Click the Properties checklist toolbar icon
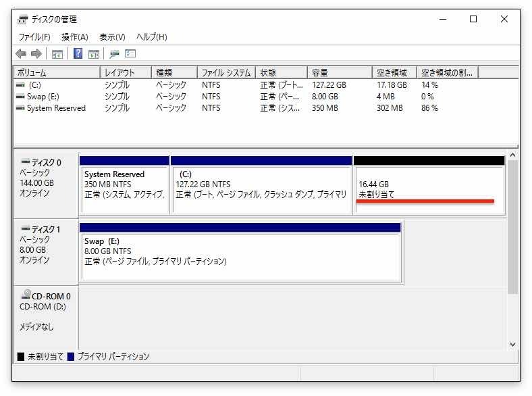 (x=130, y=53)
